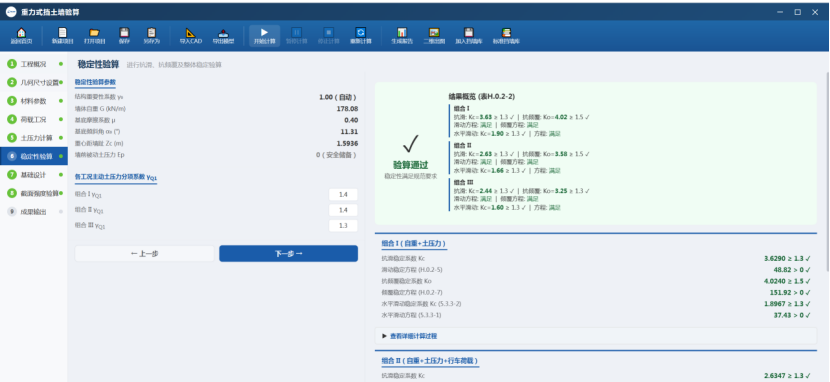The image size is (830, 382).
Task: Choose the 另存为 save-as icon
Action: point(151,32)
